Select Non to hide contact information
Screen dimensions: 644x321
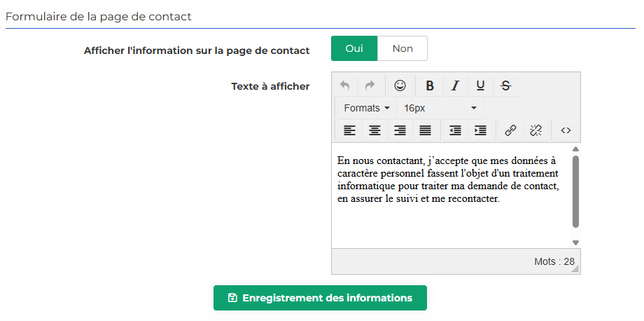click(402, 48)
